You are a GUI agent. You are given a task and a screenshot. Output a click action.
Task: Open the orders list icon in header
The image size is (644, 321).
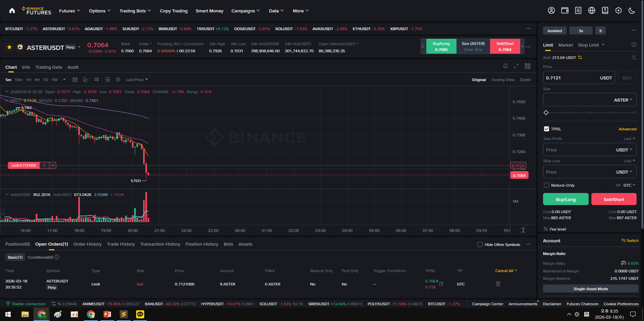click(x=578, y=11)
